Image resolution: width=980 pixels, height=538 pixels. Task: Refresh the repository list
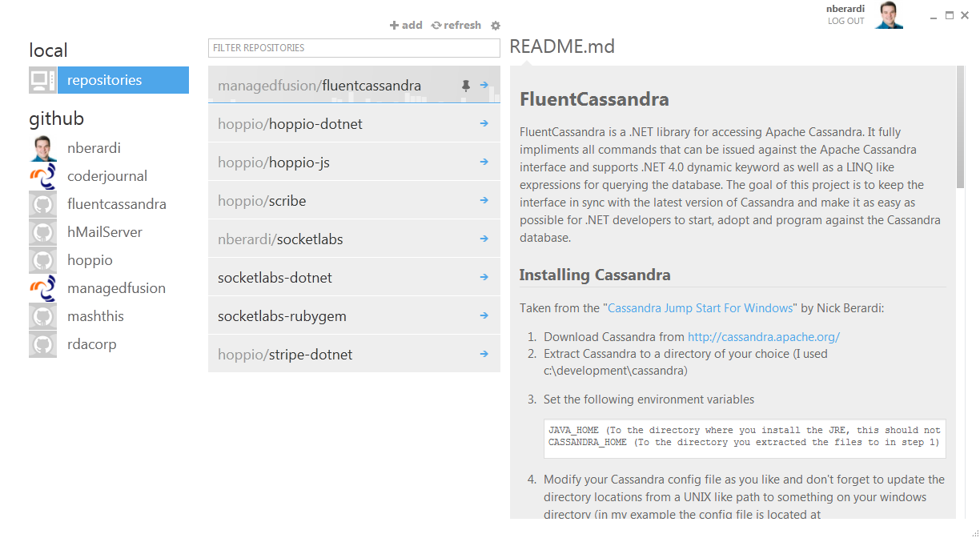[456, 26]
